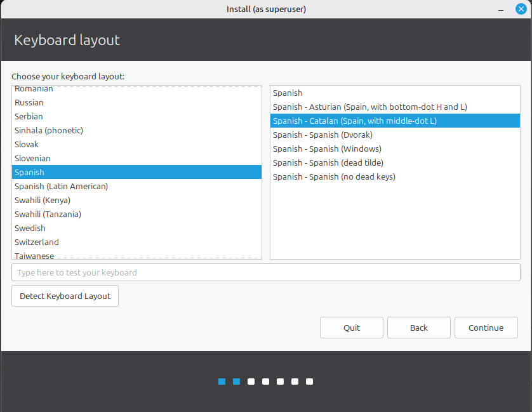
Task: Select Sinhala (phonetic) layout
Action: [49, 130]
